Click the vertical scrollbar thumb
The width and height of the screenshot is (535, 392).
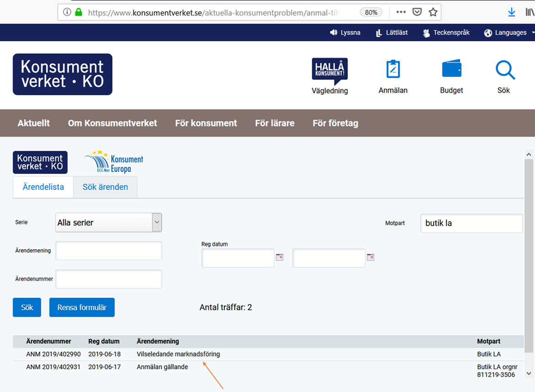[x=529, y=256]
